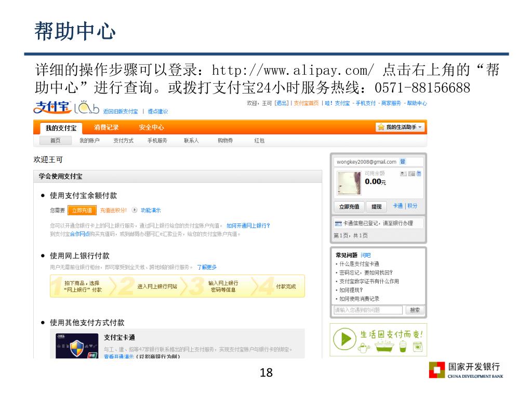Click the 功能演示 play arrow icon
532x399 pixels.
pyautogui.click(x=135, y=210)
